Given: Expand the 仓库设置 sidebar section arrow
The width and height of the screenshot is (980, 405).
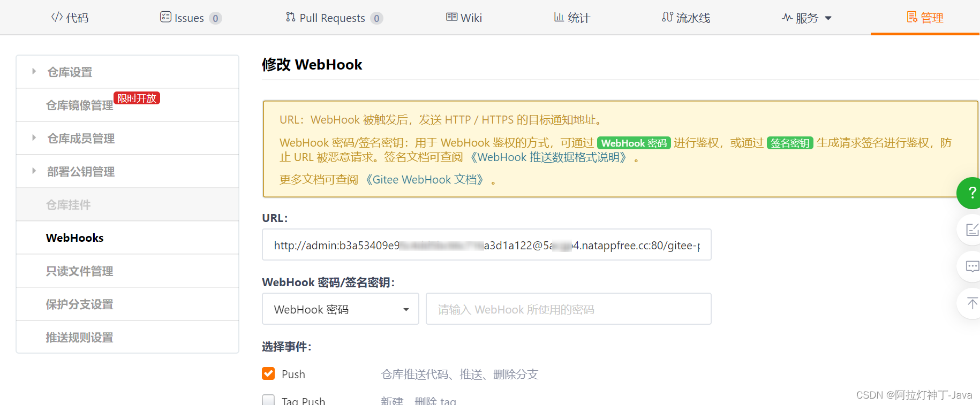Looking at the screenshot, I should click(34, 71).
